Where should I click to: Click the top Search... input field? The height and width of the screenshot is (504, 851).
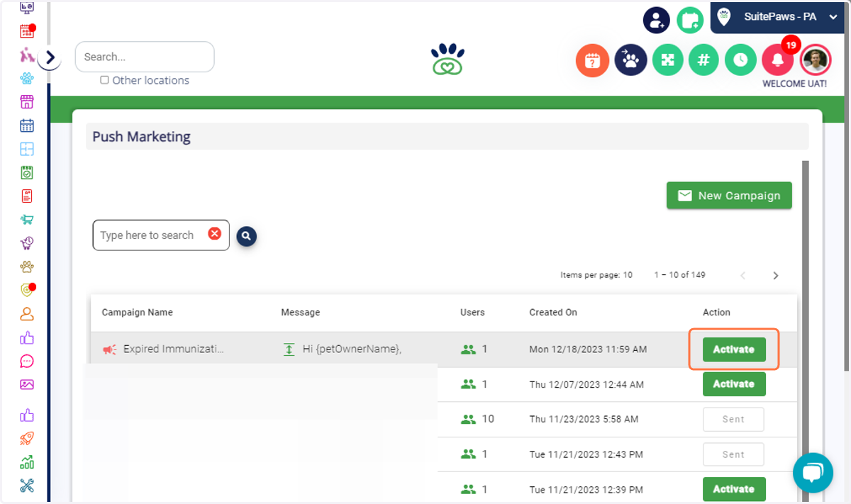145,57
